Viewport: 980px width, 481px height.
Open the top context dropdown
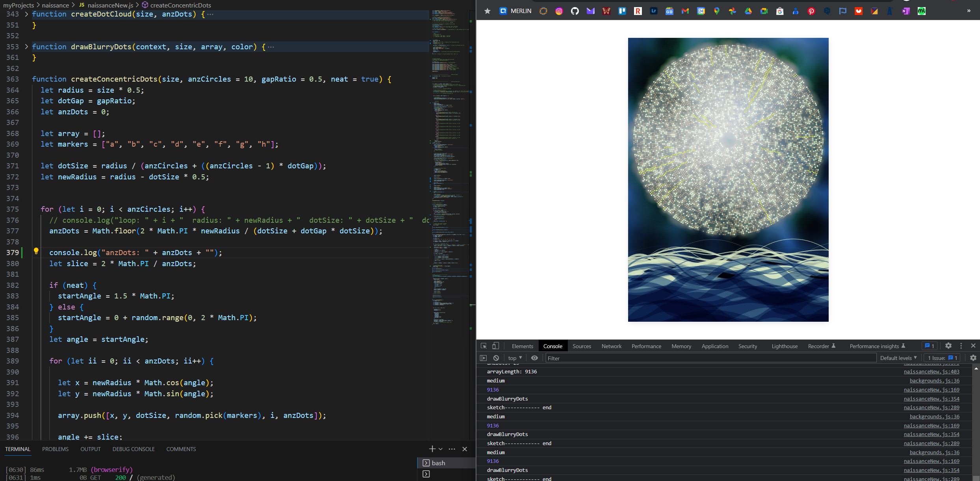[515, 358]
